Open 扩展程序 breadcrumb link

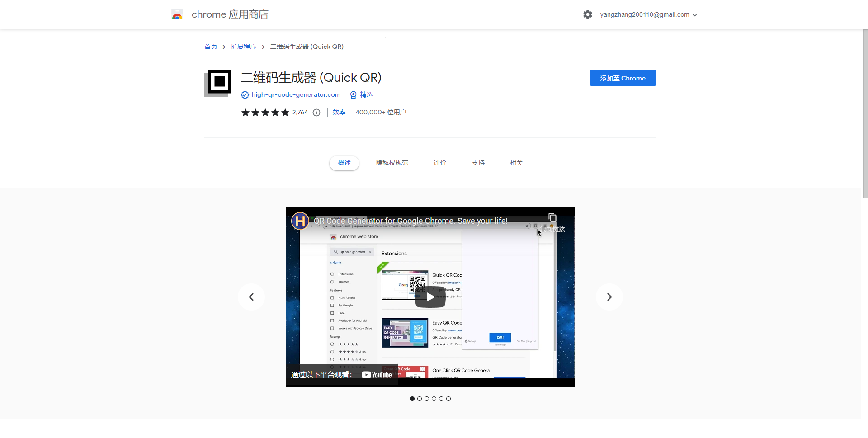(243, 47)
